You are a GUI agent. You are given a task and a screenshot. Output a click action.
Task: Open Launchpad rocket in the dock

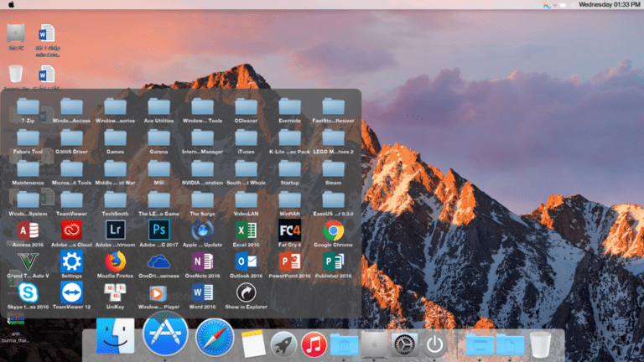click(x=283, y=344)
